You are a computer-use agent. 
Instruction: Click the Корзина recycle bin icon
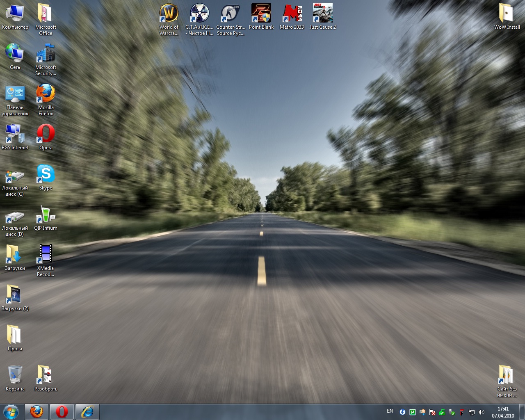coord(15,375)
